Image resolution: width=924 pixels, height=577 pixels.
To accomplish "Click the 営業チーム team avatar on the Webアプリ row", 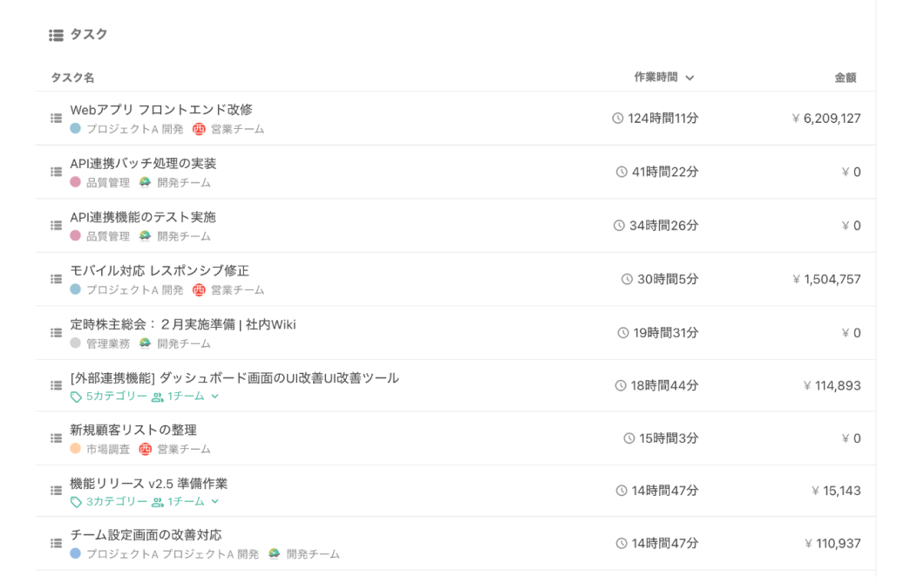I will [x=200, y=128].
